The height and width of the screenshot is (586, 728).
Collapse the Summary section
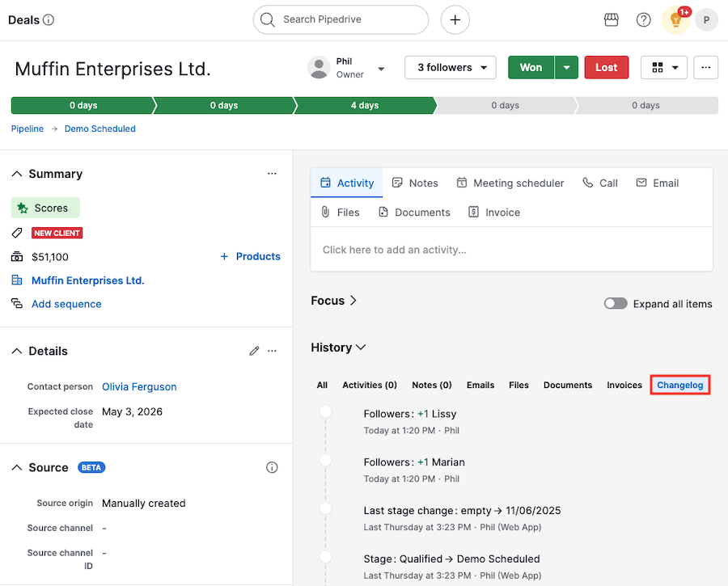[16, 174]
